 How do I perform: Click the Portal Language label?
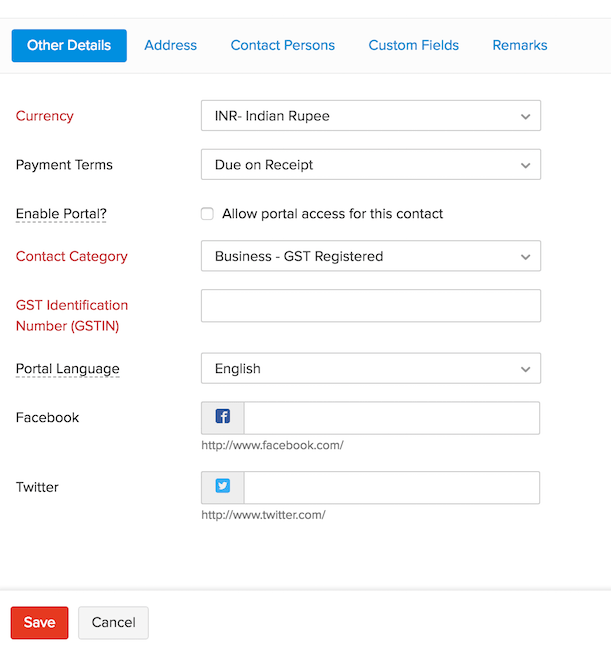67,369
